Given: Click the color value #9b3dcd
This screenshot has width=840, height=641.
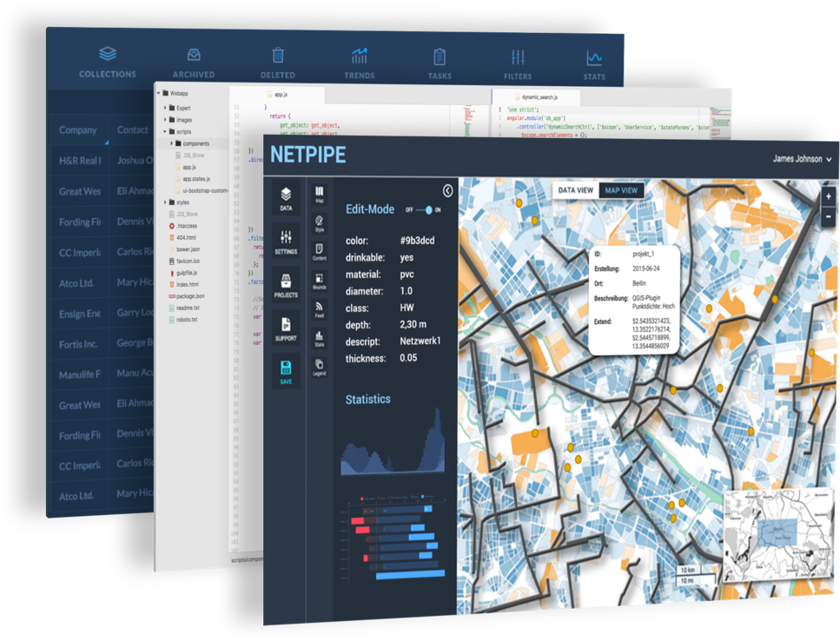Looking at the screenshot, I should [x=417, y=241].
